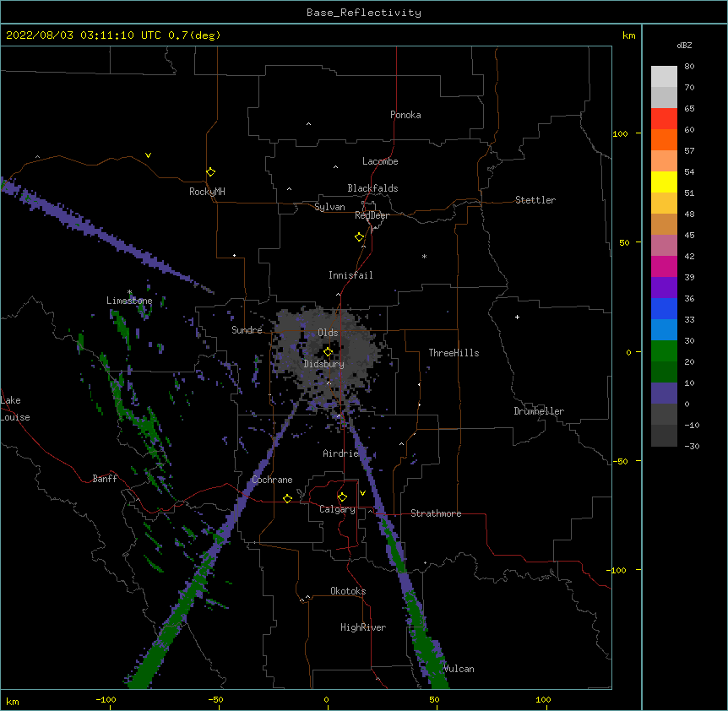
Task: Click the Lake Louise label
Action: (15, 409)
